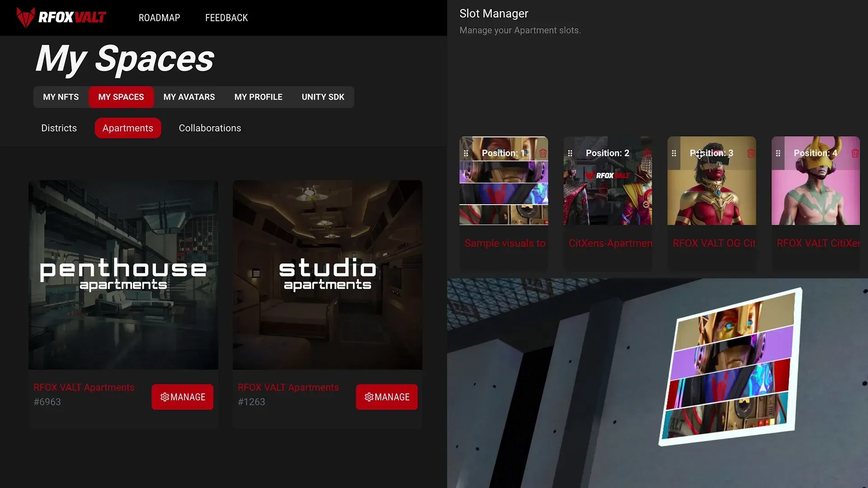Open the ROADMAP page
Screen dimensions: 868x488
(159, 18)
